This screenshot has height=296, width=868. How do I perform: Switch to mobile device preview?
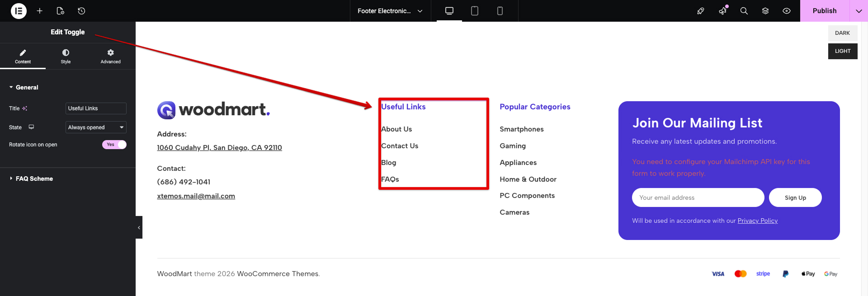500,11
